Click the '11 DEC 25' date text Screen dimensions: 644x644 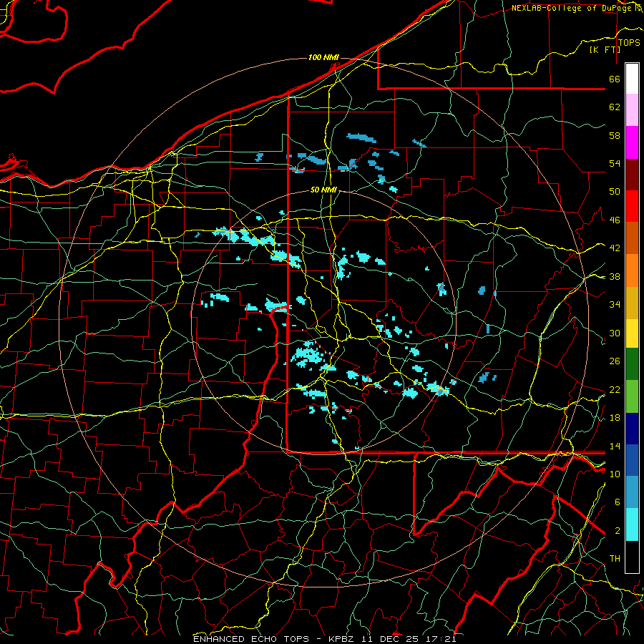(390, 639)
